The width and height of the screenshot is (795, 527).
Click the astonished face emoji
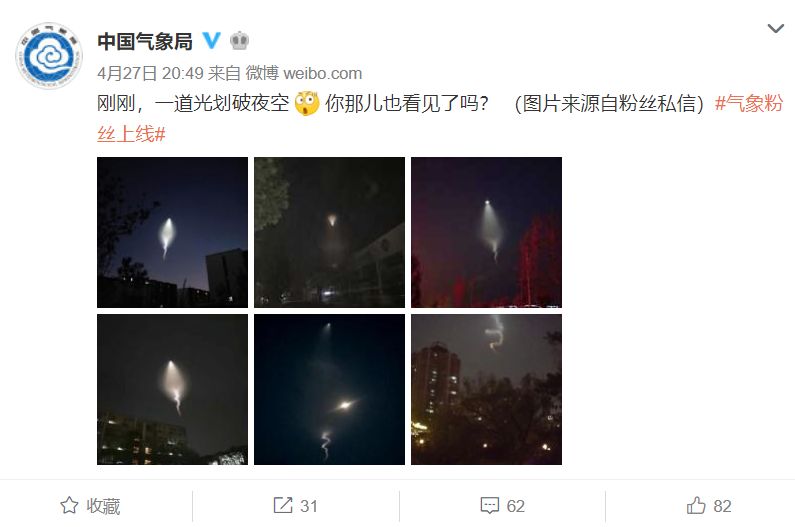(307, 103)
